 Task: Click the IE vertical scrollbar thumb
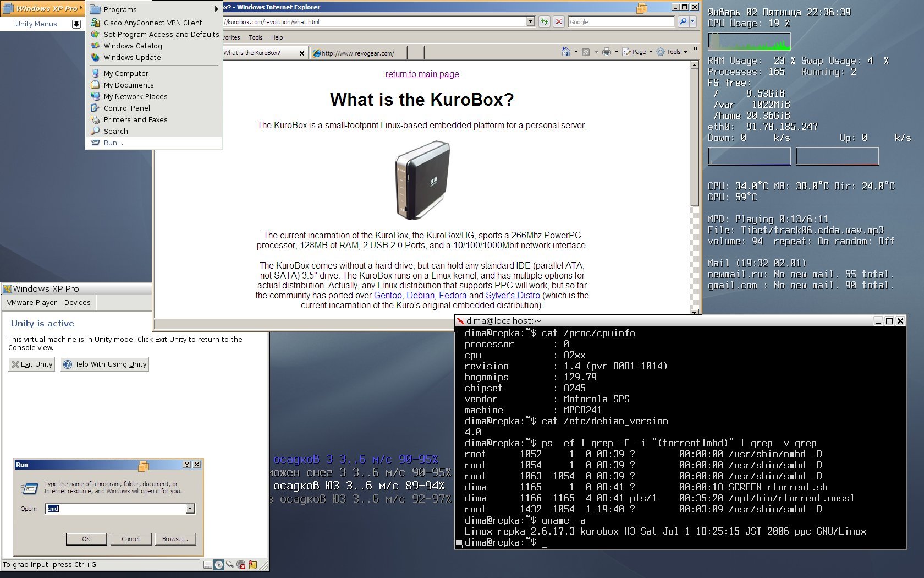pos(695,138)
